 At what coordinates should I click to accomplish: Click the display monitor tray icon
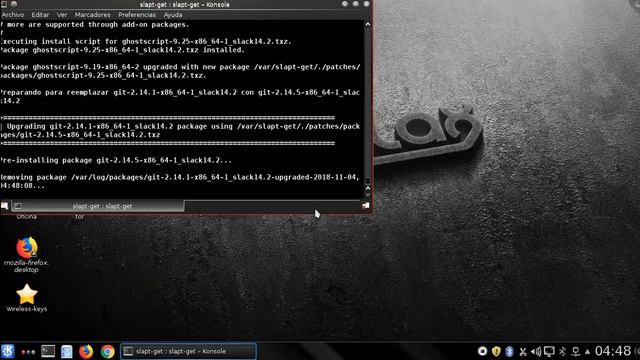[549, 351]
